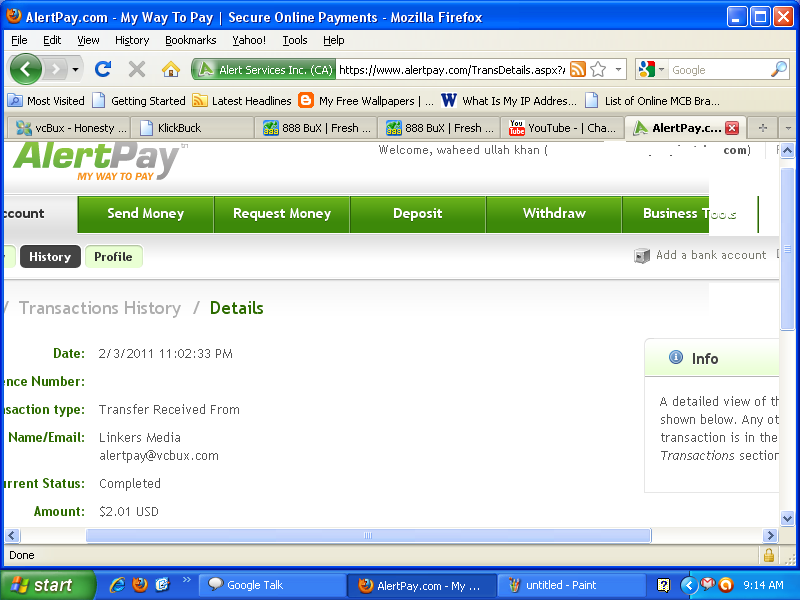Click the Business Tools button
The height and width of the screenshot is (600, 800).
tap(690, 214)
